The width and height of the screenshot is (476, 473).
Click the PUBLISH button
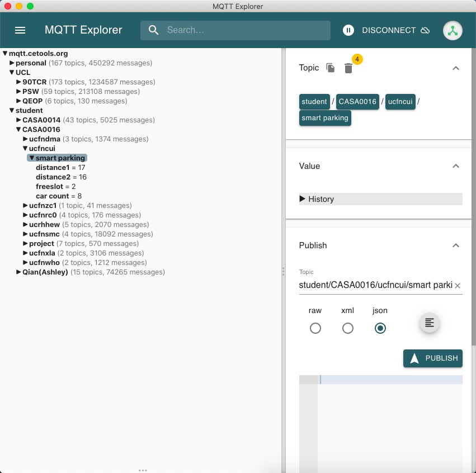[432, 358]
